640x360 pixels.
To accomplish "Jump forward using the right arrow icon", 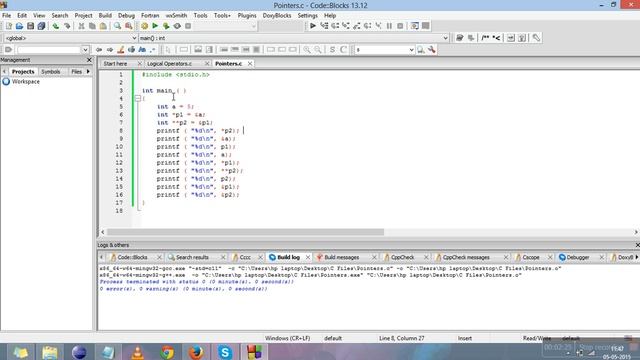I will 110,50.
